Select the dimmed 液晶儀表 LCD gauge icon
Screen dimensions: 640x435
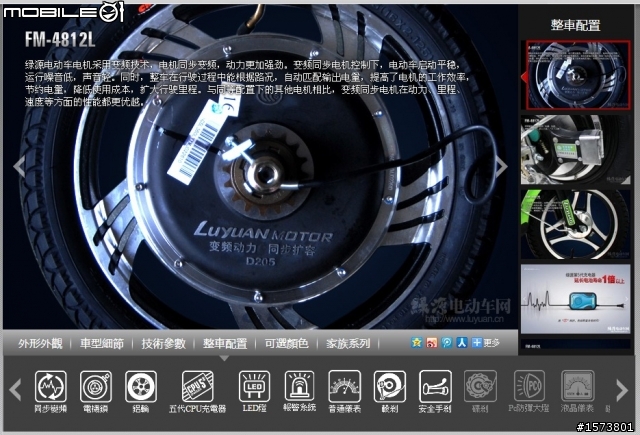(x=578, y=386)
